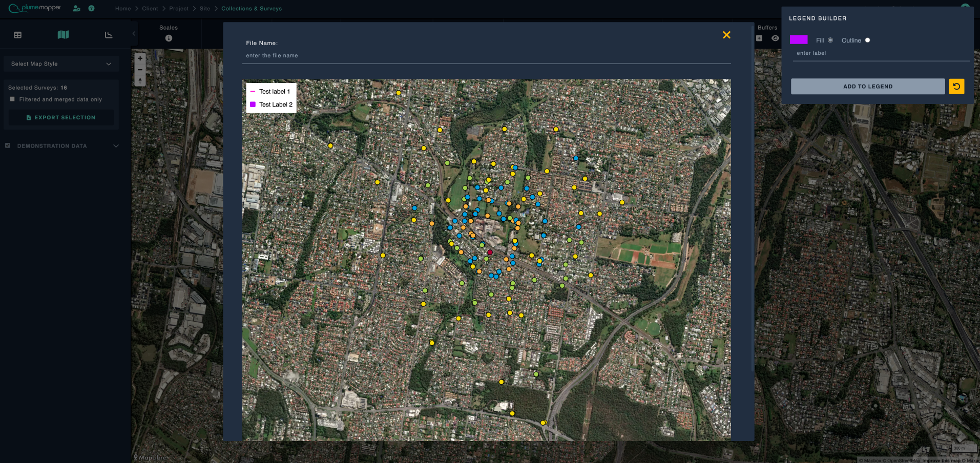Open Collections & Surveys breadcrumb
Image resolution: width=980 pixels, height=463 pixels.
click(252, 9)
